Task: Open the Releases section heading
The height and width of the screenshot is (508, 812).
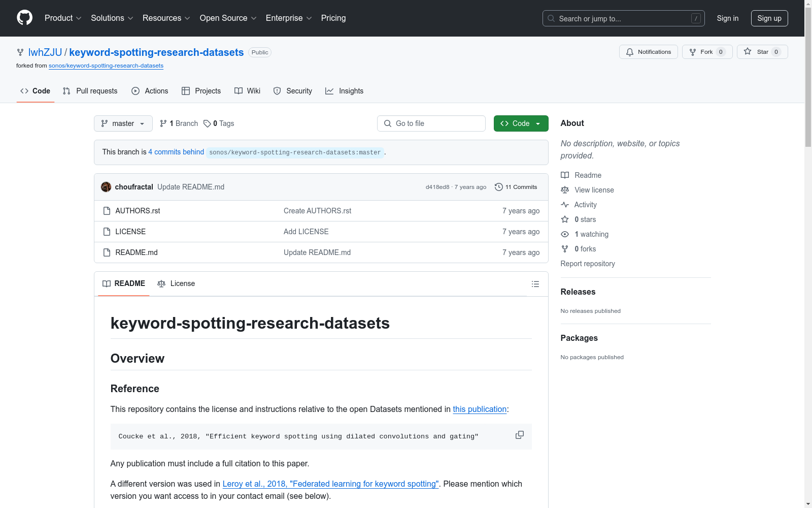Action: (578, 292)
